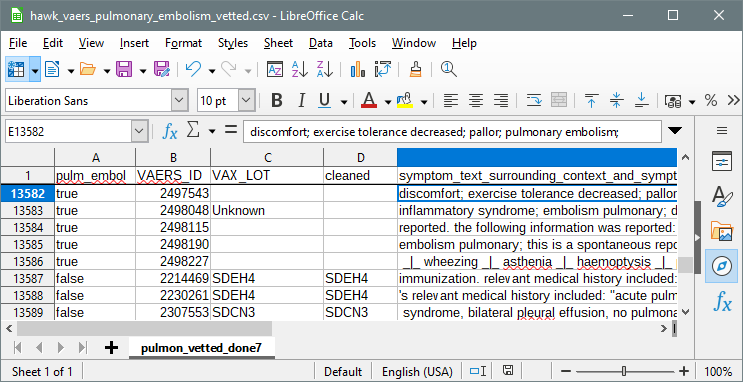This screenshot has height=382, width=743.
Task: Click the Accept equals sign button
Action: pos(231,129)
